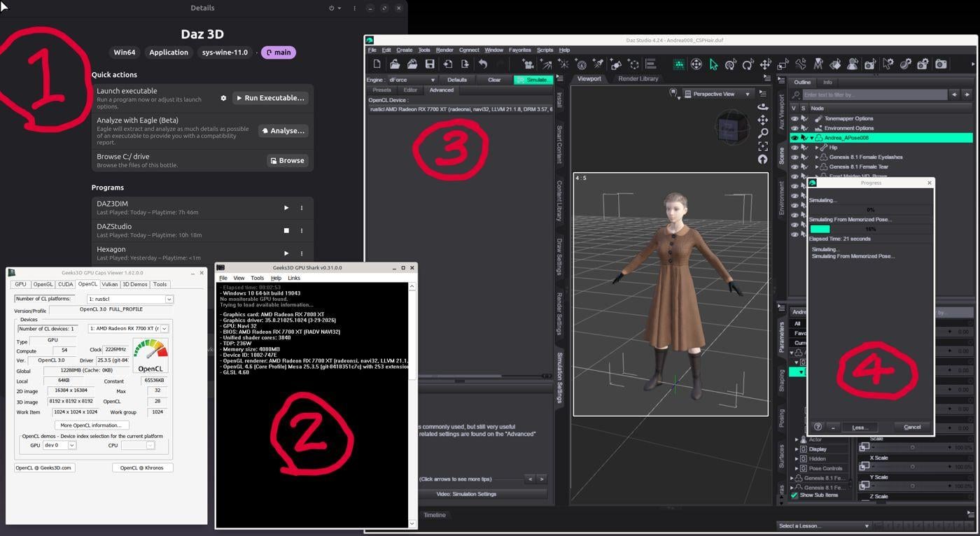
Task: Click the Frame selection brackets icon in viewport
Action: tap(762, 146)
